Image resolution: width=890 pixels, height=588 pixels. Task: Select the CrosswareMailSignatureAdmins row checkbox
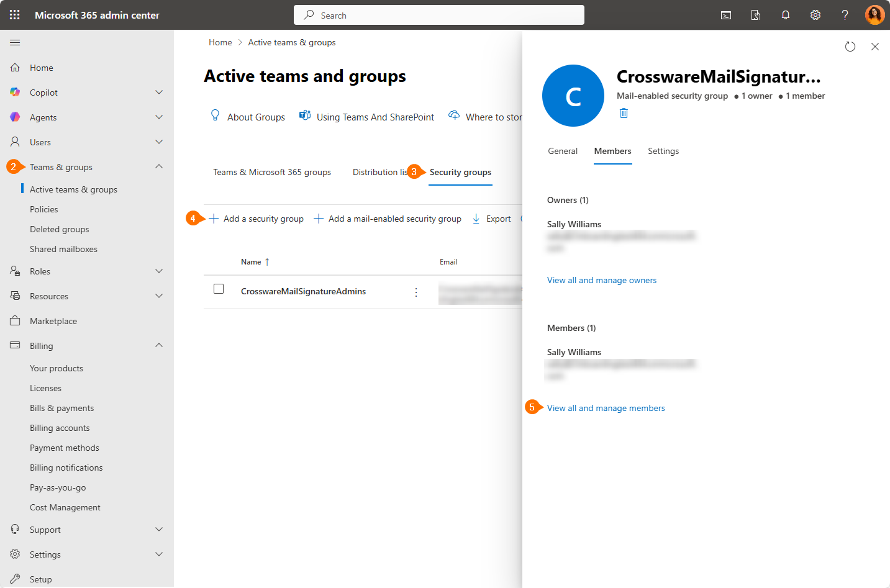point(219,289)
